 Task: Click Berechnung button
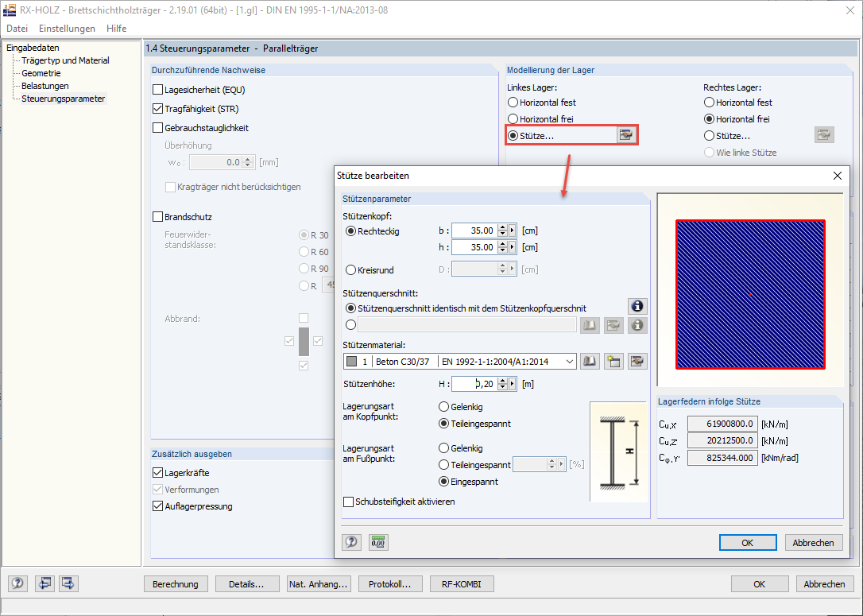pyautogui.click(x=176, y=584)
